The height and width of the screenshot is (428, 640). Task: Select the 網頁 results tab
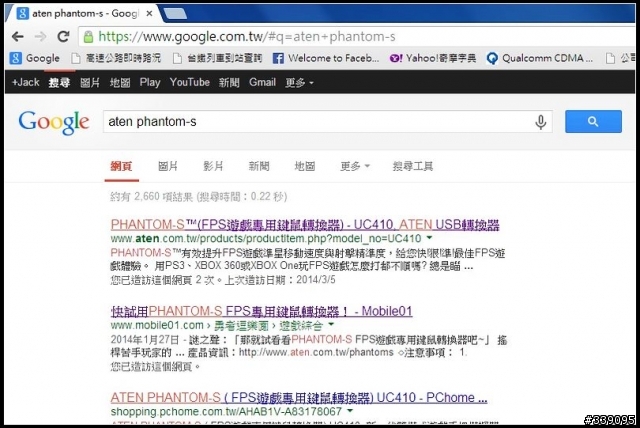[x=121, y=166]
